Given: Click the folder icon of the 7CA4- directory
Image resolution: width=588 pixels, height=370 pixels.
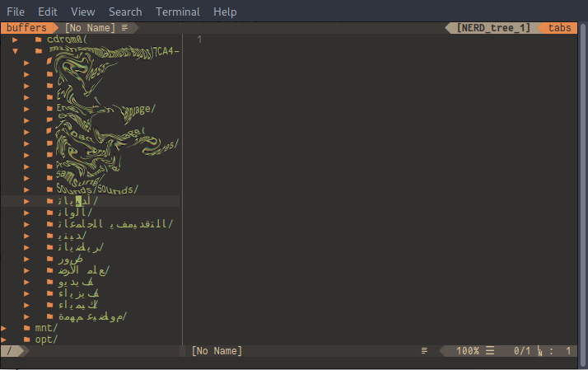Looking at the screenshot, I should coord(39,51).
